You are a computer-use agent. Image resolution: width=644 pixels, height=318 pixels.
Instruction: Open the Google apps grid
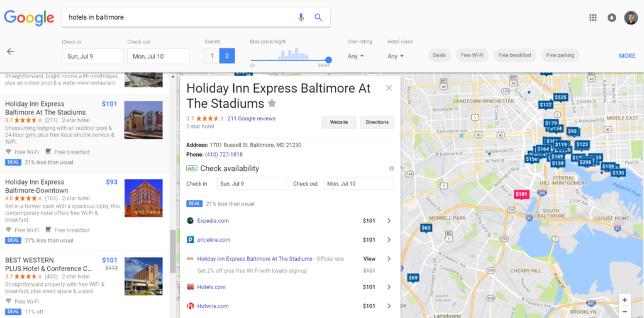pos(592,17)
